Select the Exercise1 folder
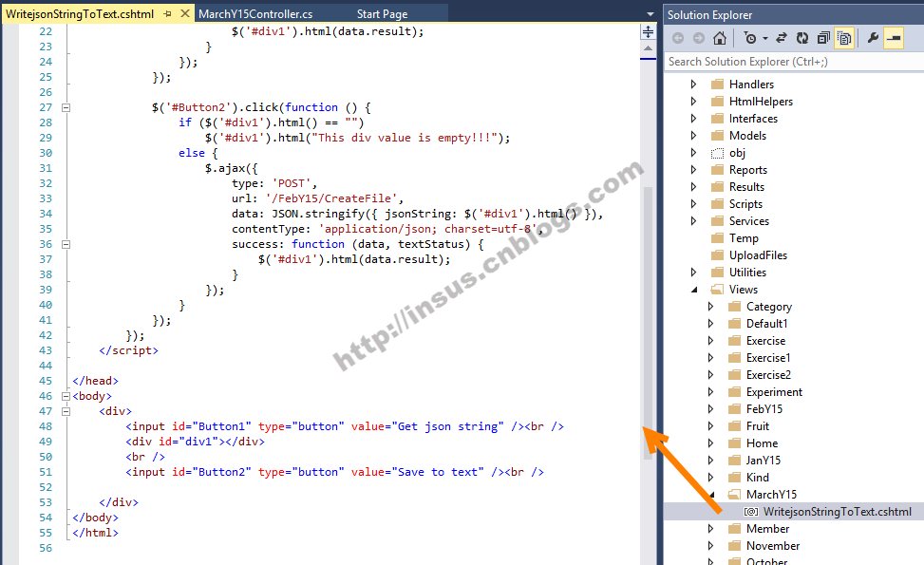Screen dimensions: 924x565 (x=768, y=358)
